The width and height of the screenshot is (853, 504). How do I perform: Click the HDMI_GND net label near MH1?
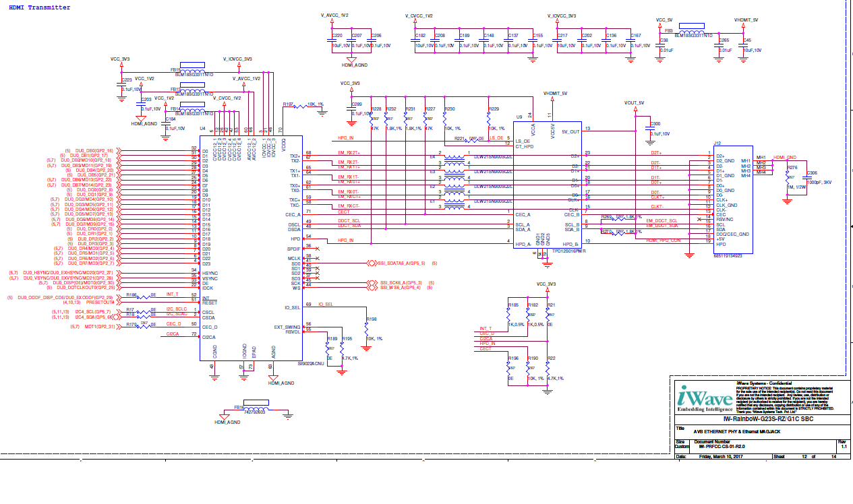click(785, 157)
